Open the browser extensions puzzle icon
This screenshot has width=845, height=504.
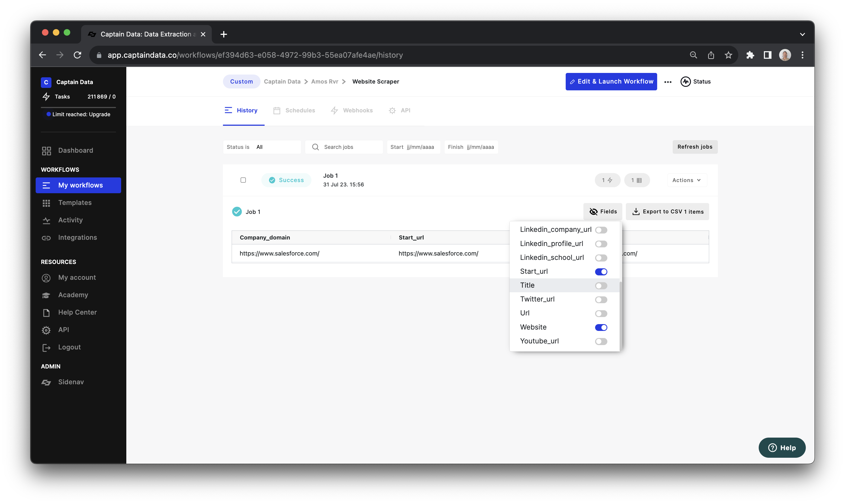(x=750, y=55)
